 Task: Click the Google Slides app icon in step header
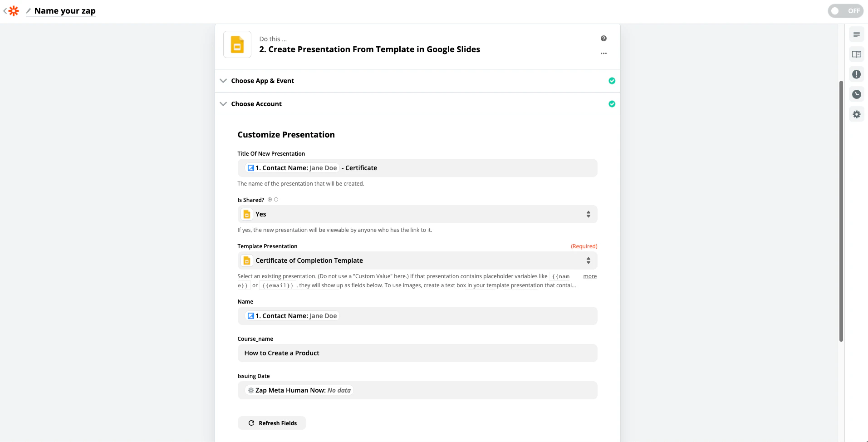click(x=237, y=44)
